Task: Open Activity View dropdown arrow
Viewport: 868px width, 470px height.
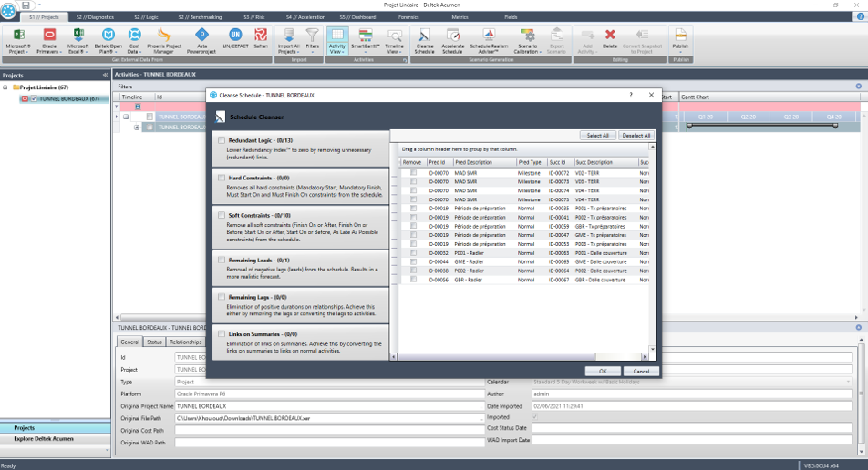Action: tap(343, 52)
